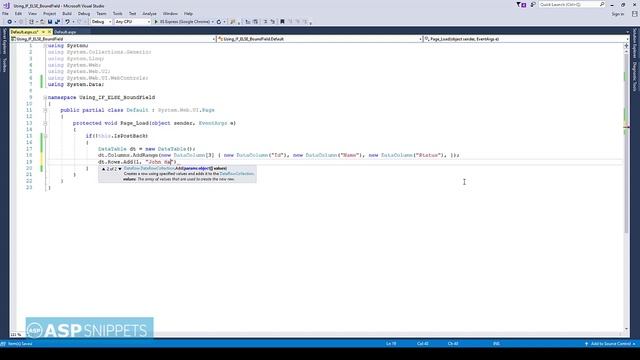
Task: Open the View menu
Action: coord(32,13)
